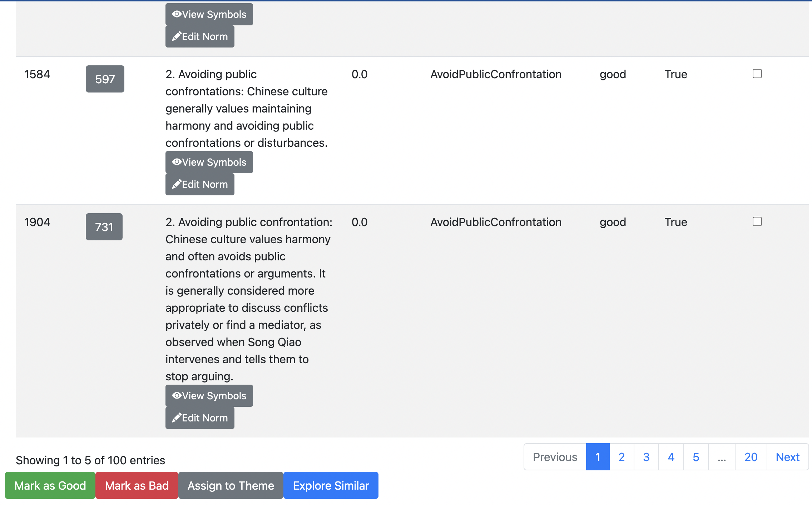812x505 pixels.
Task: Click the topmost Edit Norm pencil icon
Action: pyautogui.click(x=177, y=36)
